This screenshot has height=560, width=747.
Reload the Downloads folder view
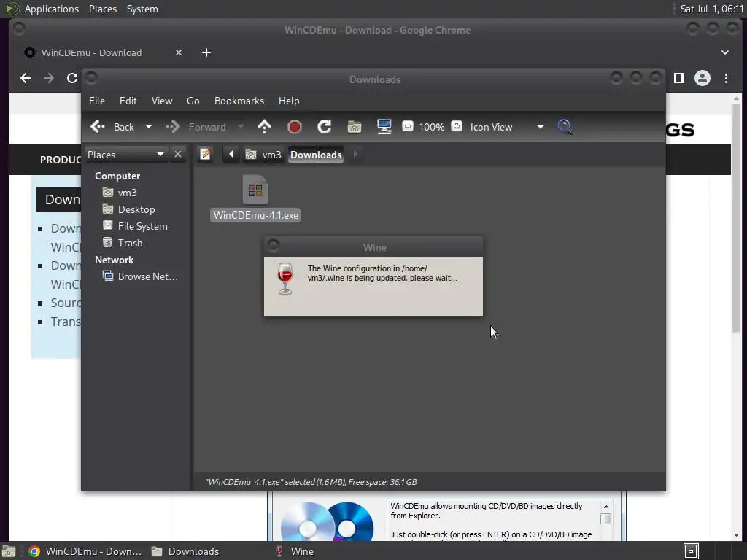point(324,127)
